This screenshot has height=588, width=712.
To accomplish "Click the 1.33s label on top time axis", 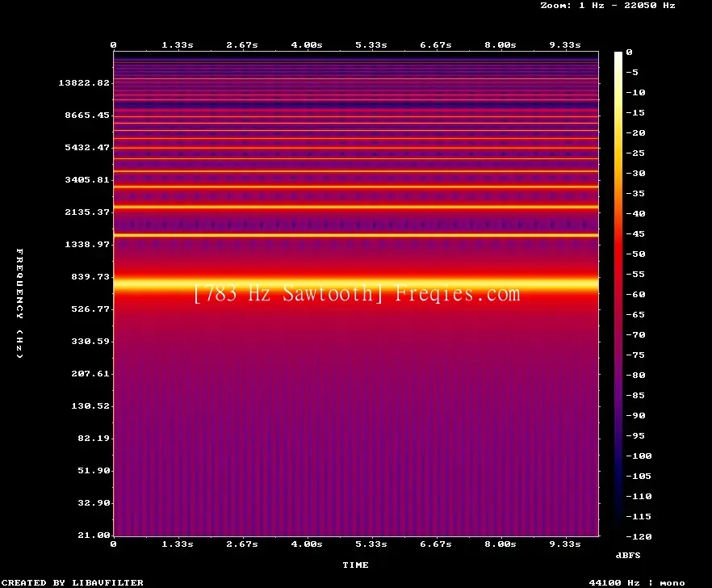I will coord(178,45).
